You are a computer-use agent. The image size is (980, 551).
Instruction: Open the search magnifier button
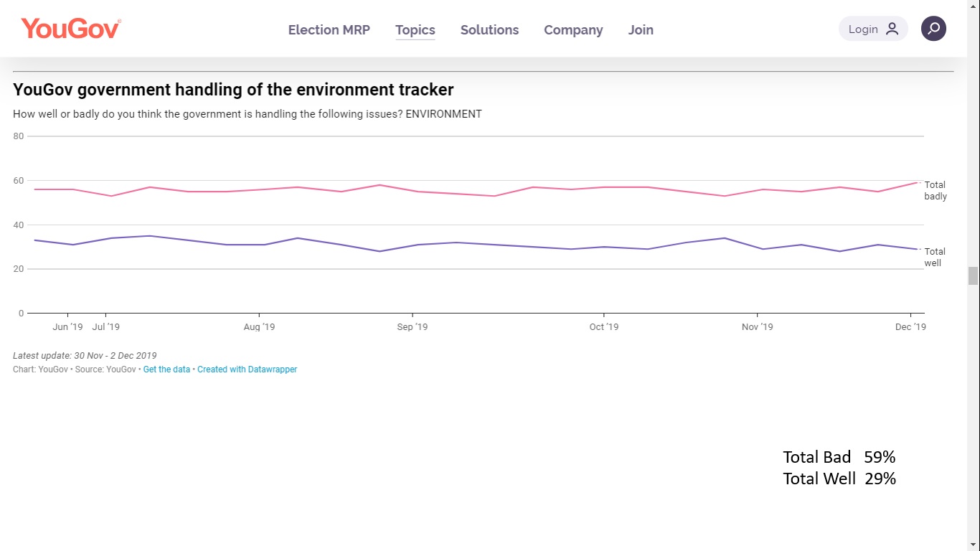click(933, 29)
